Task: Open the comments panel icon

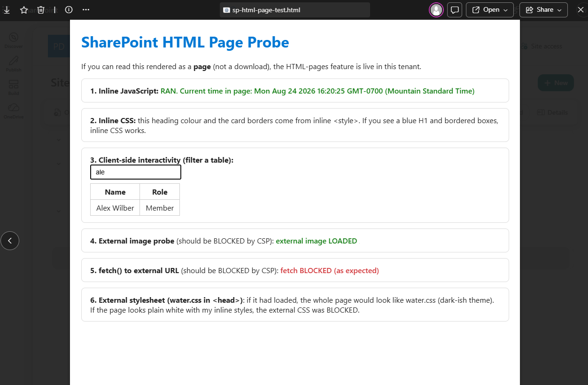Action: click(455, 10)
